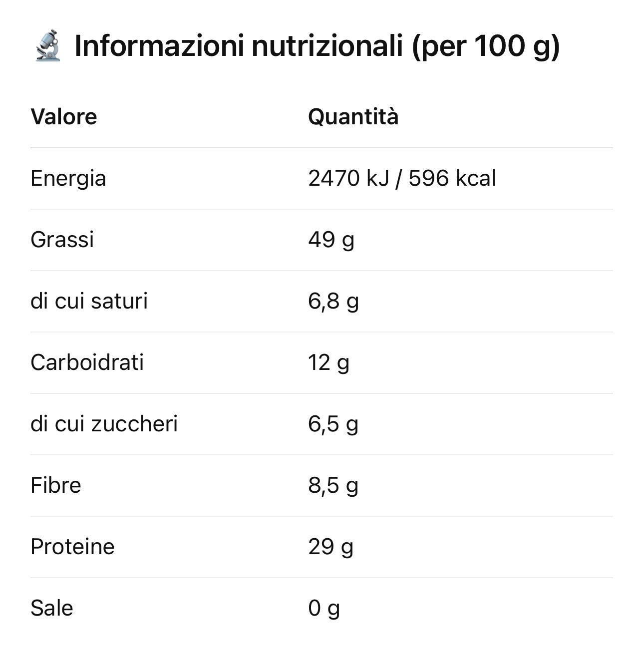
Task: Select the di cui saturi label
Action: tap(89, 302)
